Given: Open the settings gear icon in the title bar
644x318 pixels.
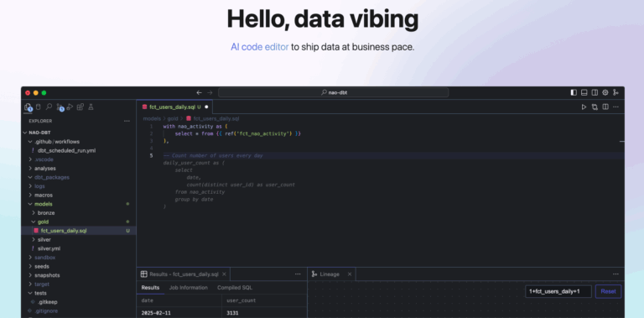Looking at the screenshot, I should (x=605, y=93).
